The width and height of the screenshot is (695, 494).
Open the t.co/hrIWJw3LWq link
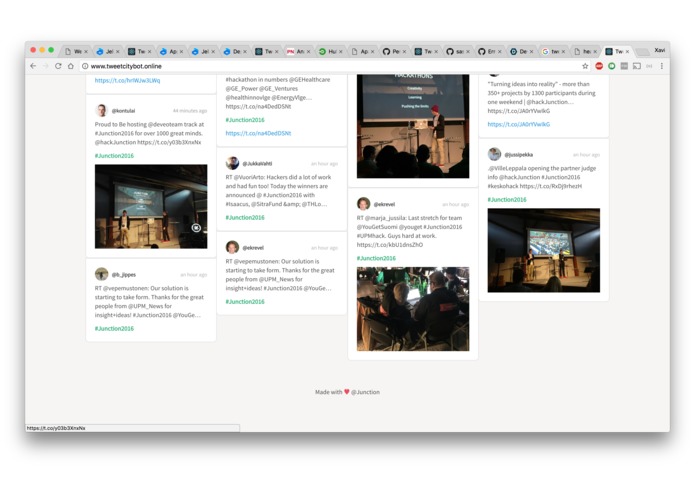click(x=127, y=81)
